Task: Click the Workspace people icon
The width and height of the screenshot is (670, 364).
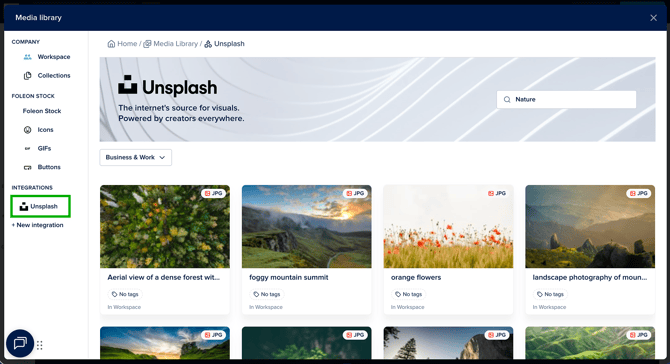Action: click(28, 57)
